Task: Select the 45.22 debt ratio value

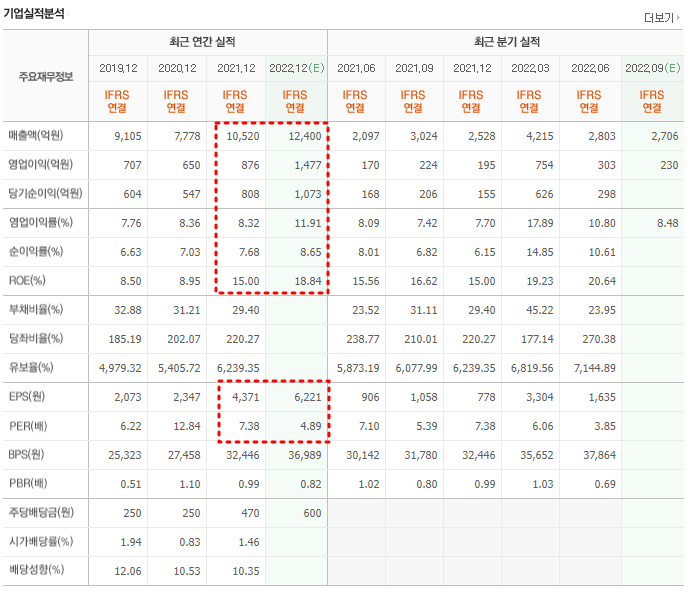Action: point(540,310)
